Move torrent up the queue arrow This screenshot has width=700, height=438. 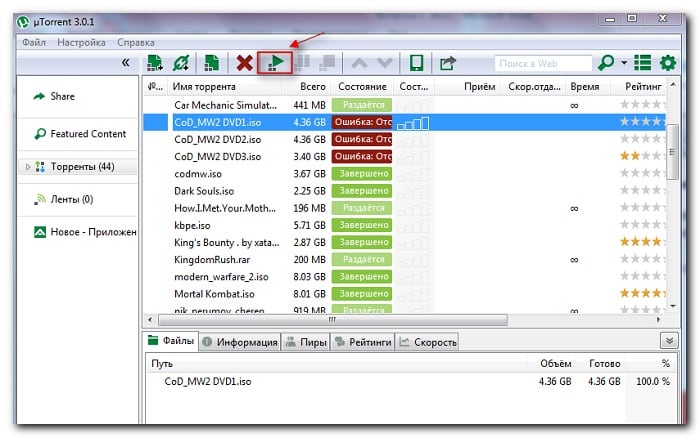click(359, 63)
